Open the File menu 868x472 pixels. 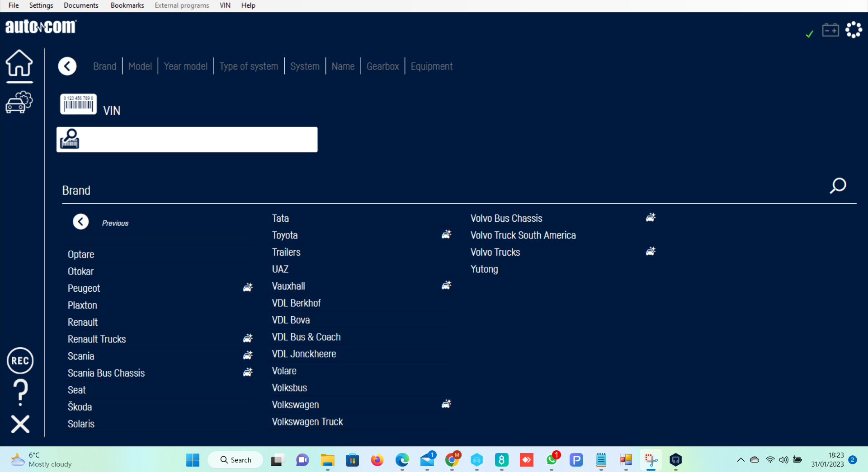pyautogui.click(x=14, y=5)
